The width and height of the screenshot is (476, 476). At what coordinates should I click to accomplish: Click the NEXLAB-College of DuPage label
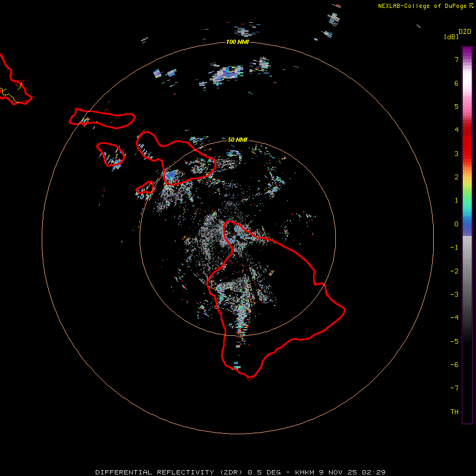point(425,6)
